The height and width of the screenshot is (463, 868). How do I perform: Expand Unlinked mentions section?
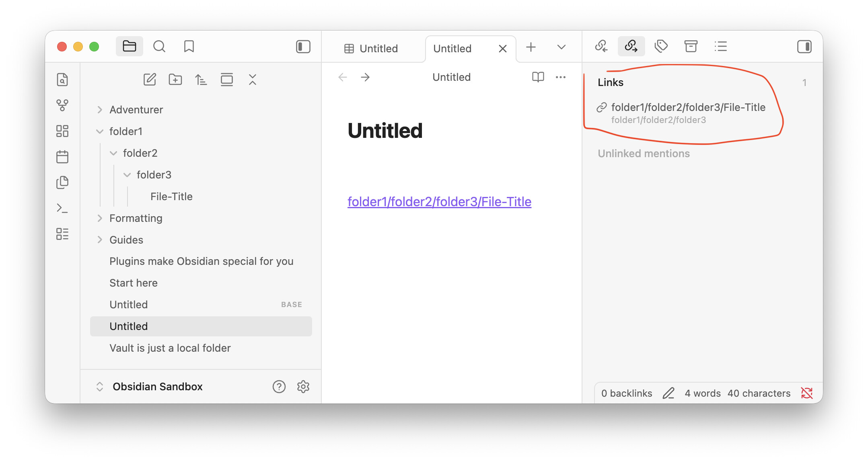[644, 154]
